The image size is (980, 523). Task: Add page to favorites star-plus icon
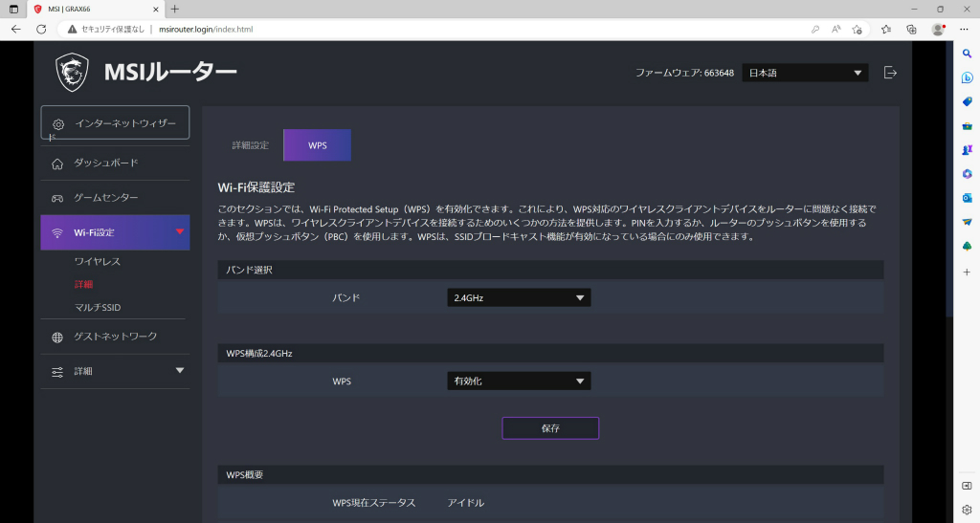[x=857, y=30]
